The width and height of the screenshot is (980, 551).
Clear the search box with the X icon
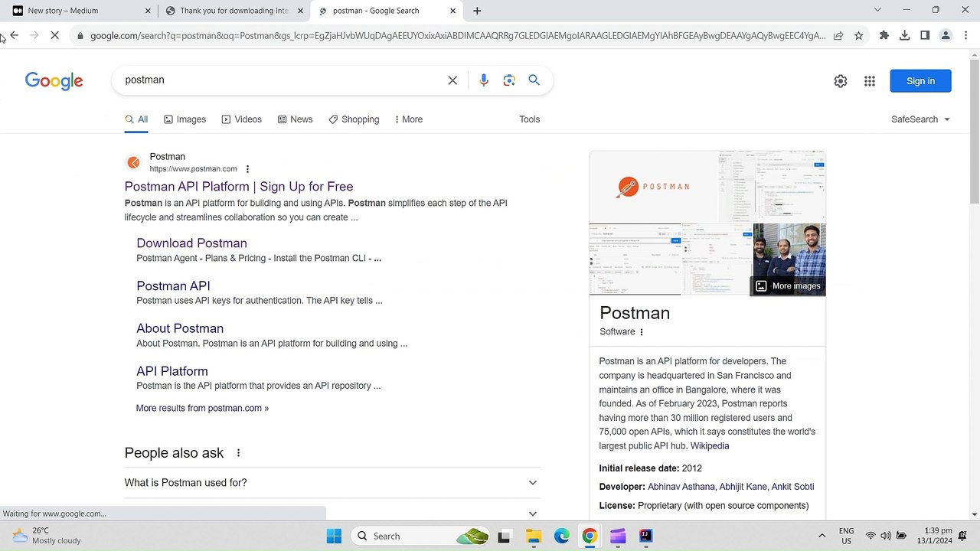[452, 80]
